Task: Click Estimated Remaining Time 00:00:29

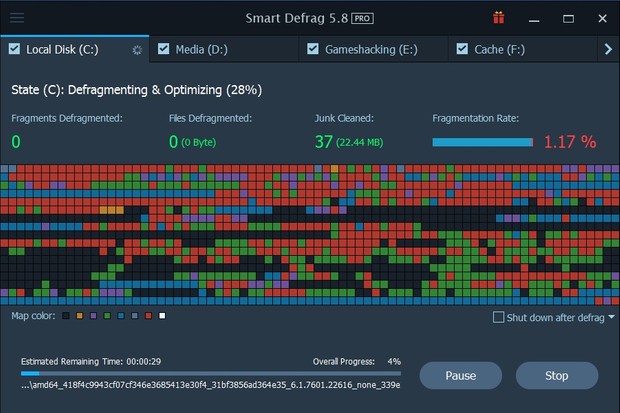Action: click(x=91, y=362)
